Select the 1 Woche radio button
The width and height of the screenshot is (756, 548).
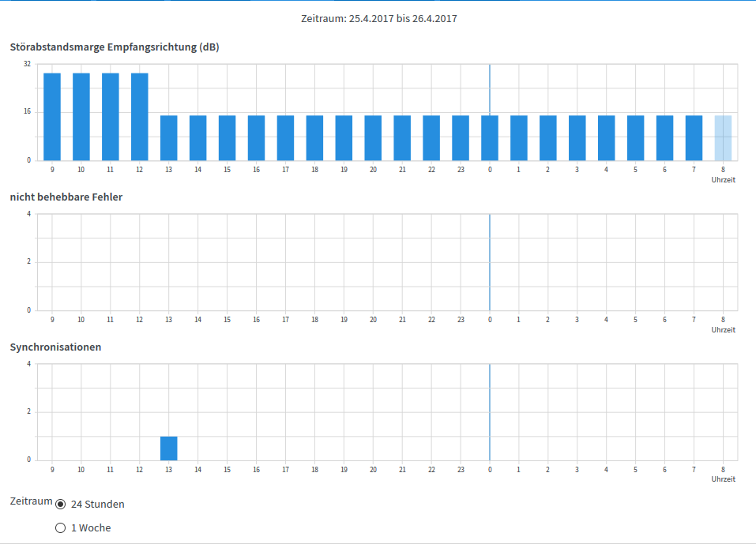click(x=61, y=528)
